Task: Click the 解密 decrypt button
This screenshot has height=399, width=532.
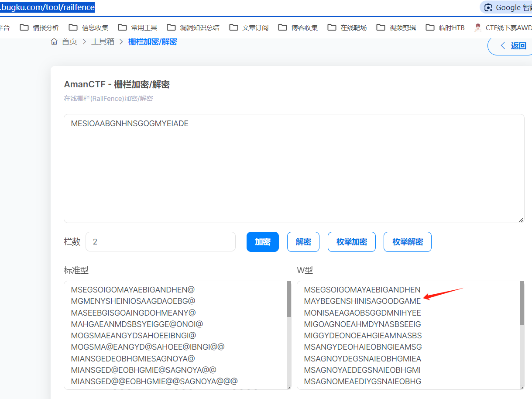Action: coord(303,242)
